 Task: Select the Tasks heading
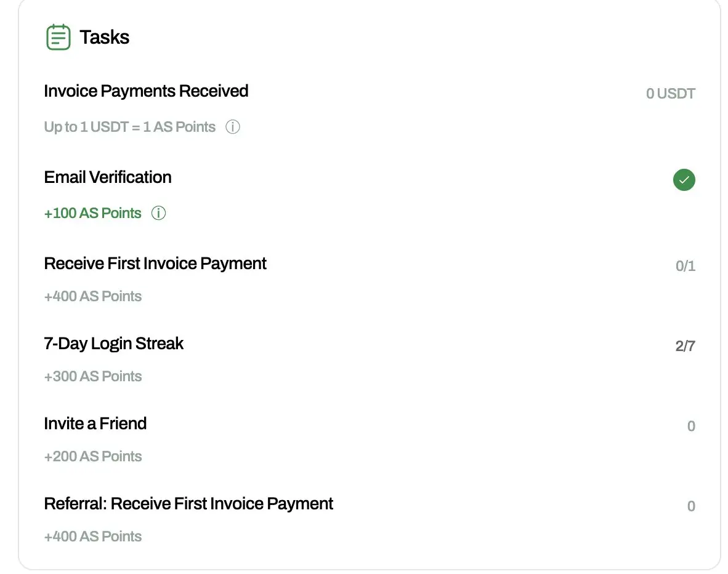(x=104, y=37)
